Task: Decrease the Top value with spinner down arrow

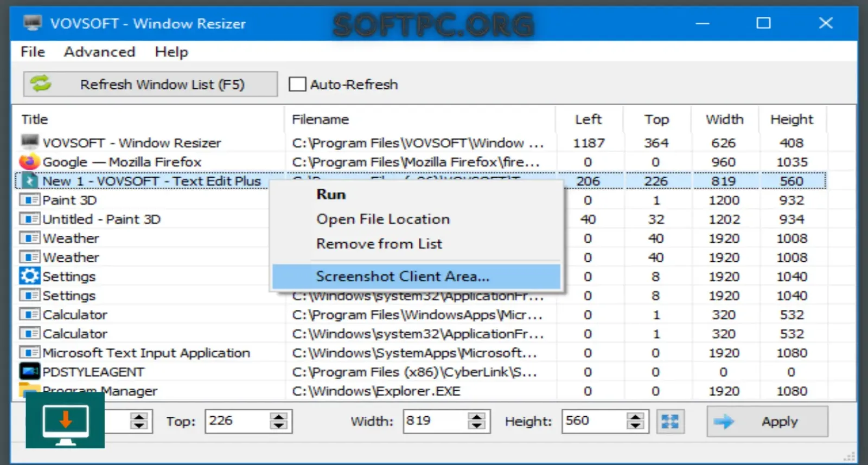Action: [x=279, y=427]
